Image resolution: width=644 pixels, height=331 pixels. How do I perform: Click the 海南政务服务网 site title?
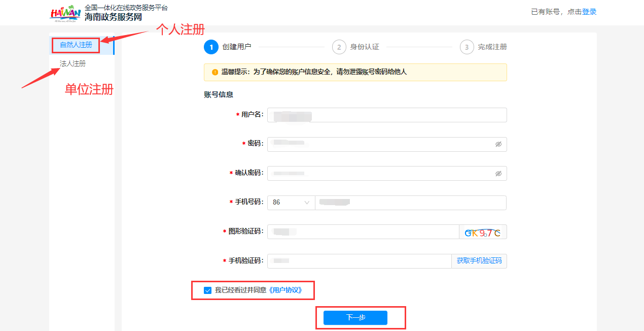pos(113,17)
